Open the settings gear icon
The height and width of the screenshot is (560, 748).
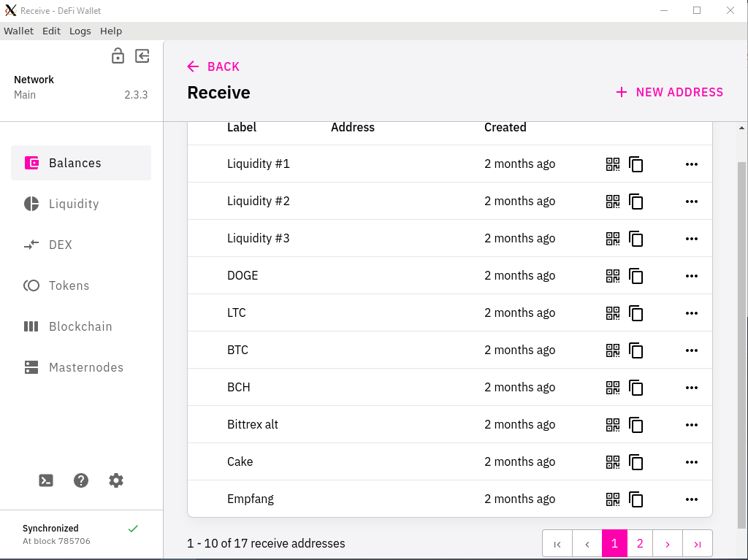(x=116, y=480)
